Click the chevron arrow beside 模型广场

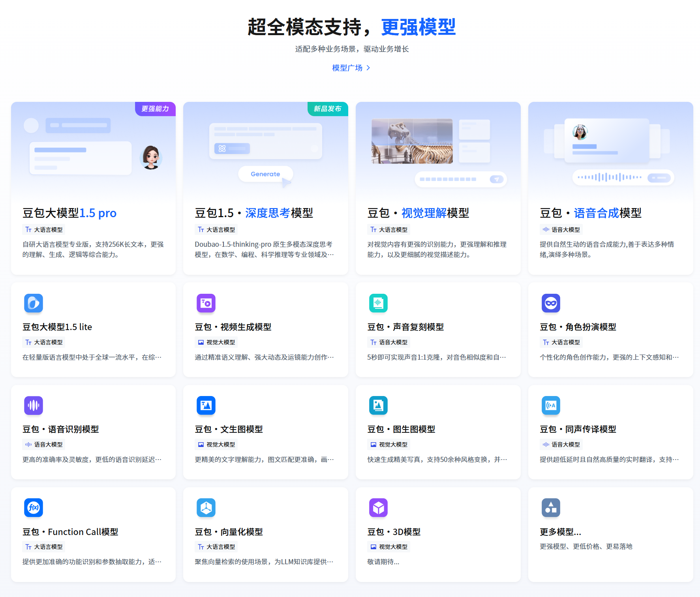coord(368,68)
